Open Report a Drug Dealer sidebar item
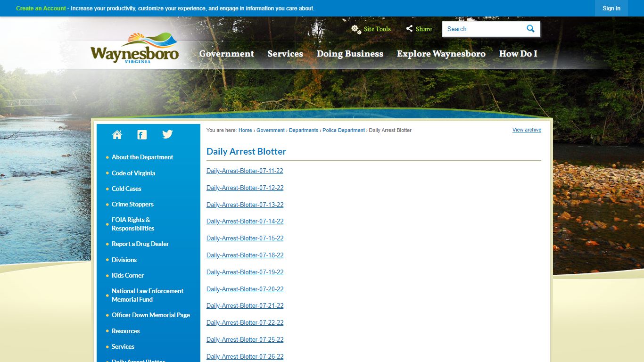This screenshot has width=644, height=362. [x=140, y=244]
